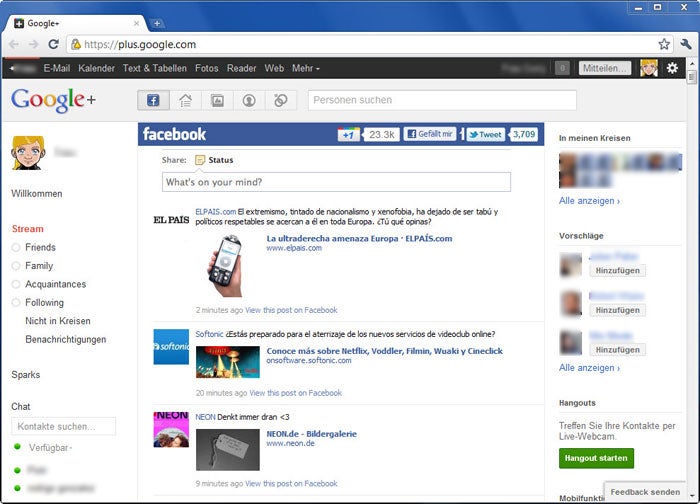Image resolution: width=700 pixels, height=504 pixels.
Task: Click the Facebook stream icon in toolbar
Action: tap(153, 100)
